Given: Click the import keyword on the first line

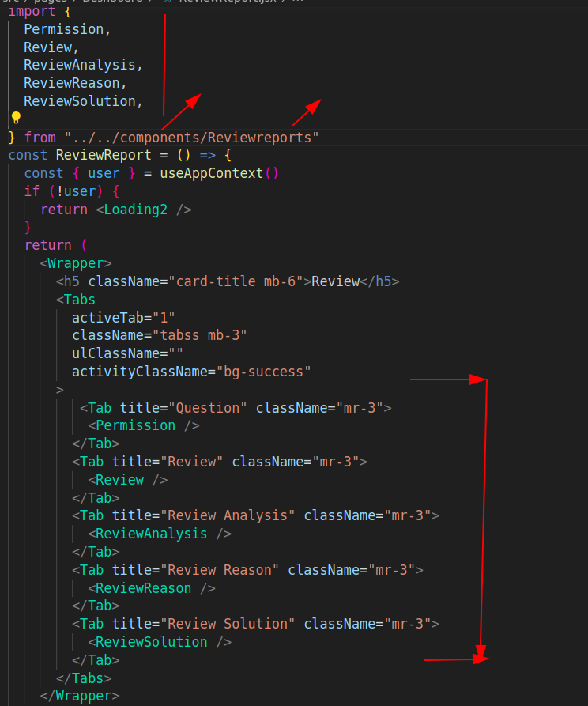Looking at the screenshot, I should click(31, 11).
